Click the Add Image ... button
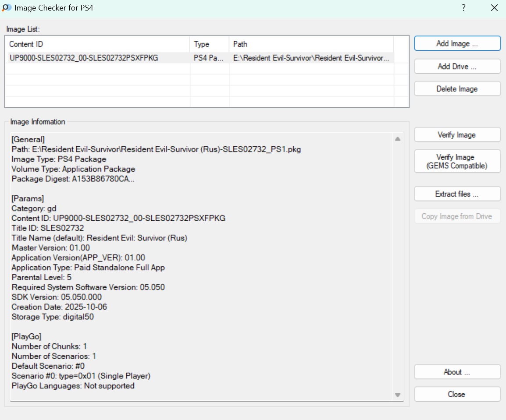The height and width of the screenshot is (420, 506). point(457,44)
